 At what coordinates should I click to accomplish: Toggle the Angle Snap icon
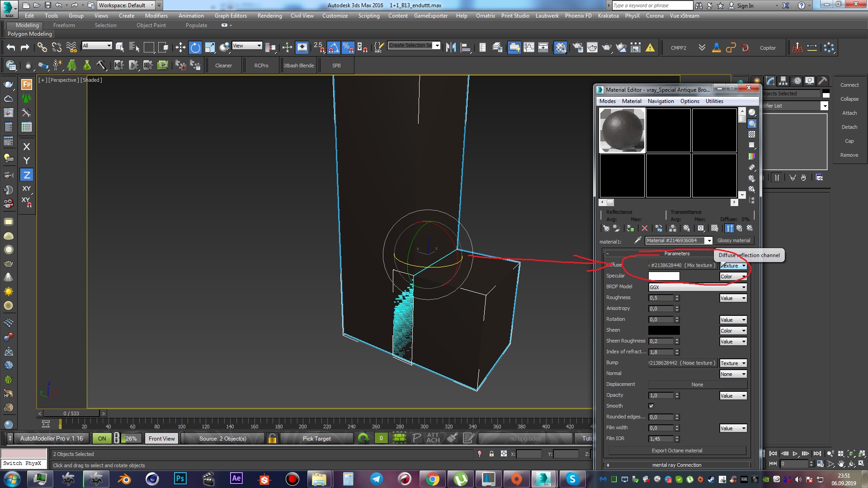(333, 47)
